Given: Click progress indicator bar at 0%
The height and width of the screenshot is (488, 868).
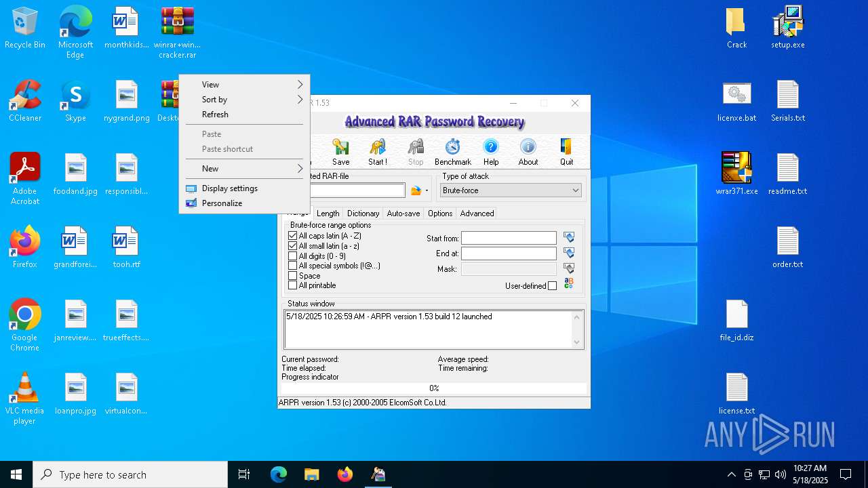Looking at the screenshot, I should pos(434,388).
